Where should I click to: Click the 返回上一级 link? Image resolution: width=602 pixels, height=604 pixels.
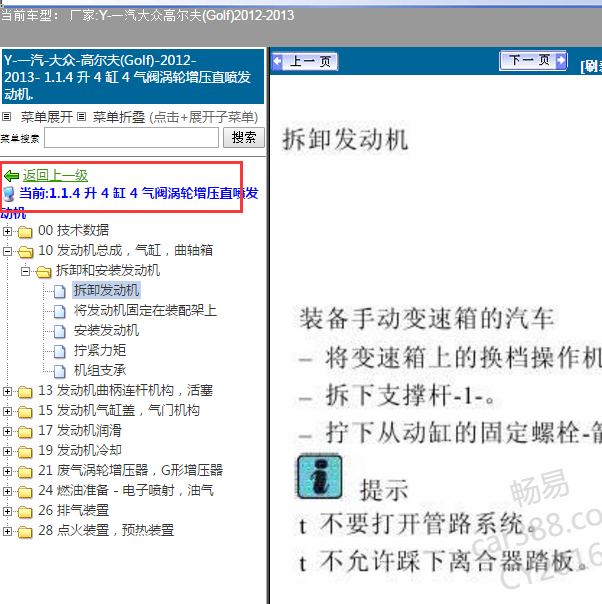55,175
